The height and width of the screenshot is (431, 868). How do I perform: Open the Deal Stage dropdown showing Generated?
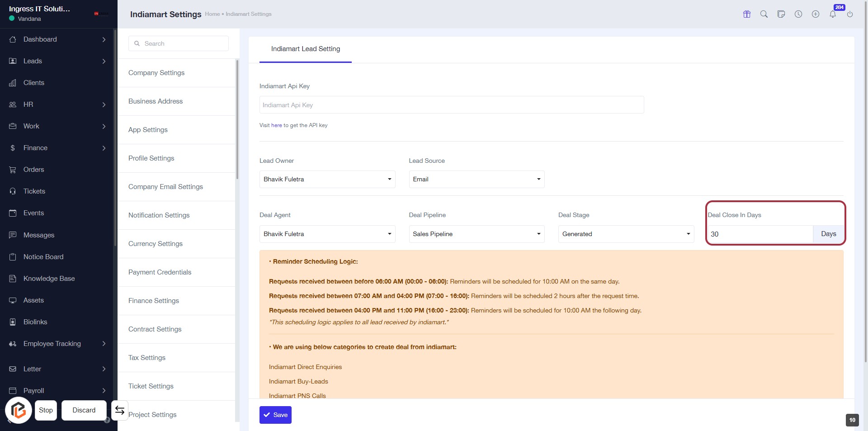click(x=626, y=234)
